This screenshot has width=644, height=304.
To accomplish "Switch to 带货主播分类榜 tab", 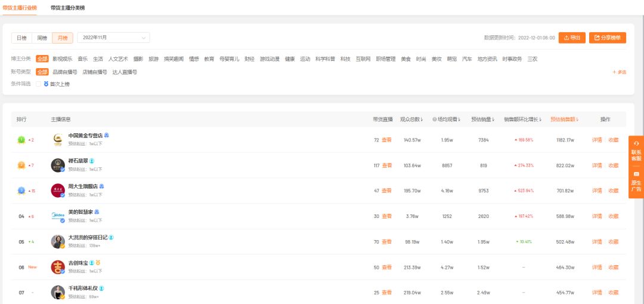I will pos(67,8).
